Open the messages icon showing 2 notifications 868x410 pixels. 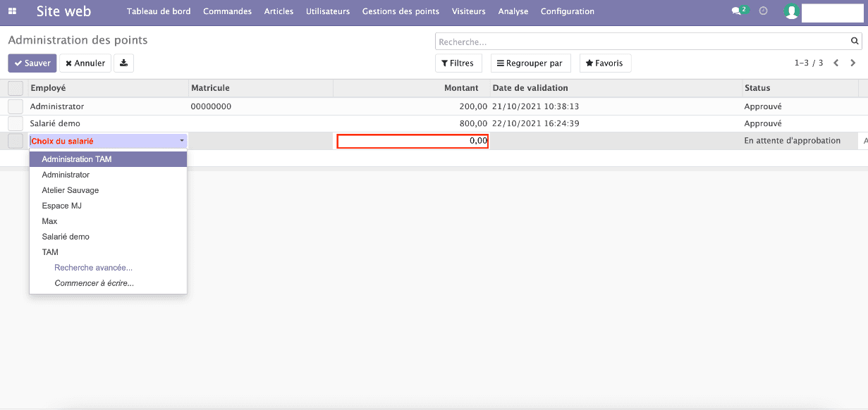point(736,11)
